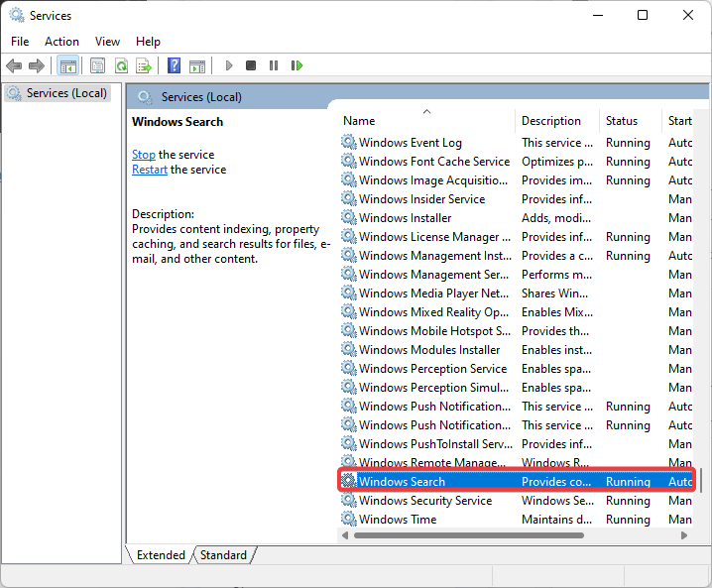
Task: Select Windows Mixed Reality Op... service name
Action: 433,312
